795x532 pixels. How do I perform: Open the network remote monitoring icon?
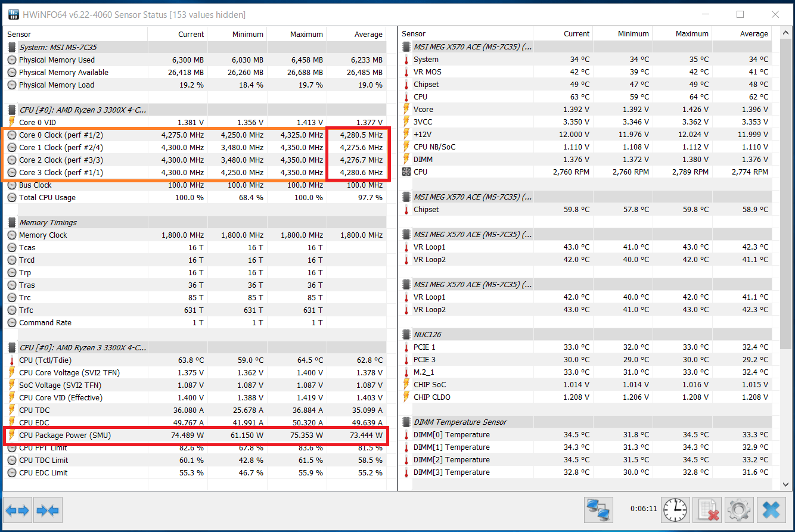pos(599,510)
